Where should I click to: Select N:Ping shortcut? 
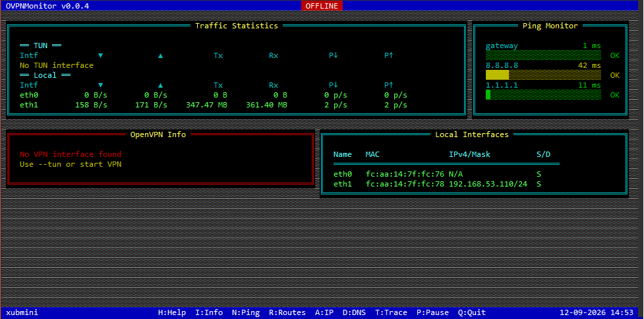246,312
